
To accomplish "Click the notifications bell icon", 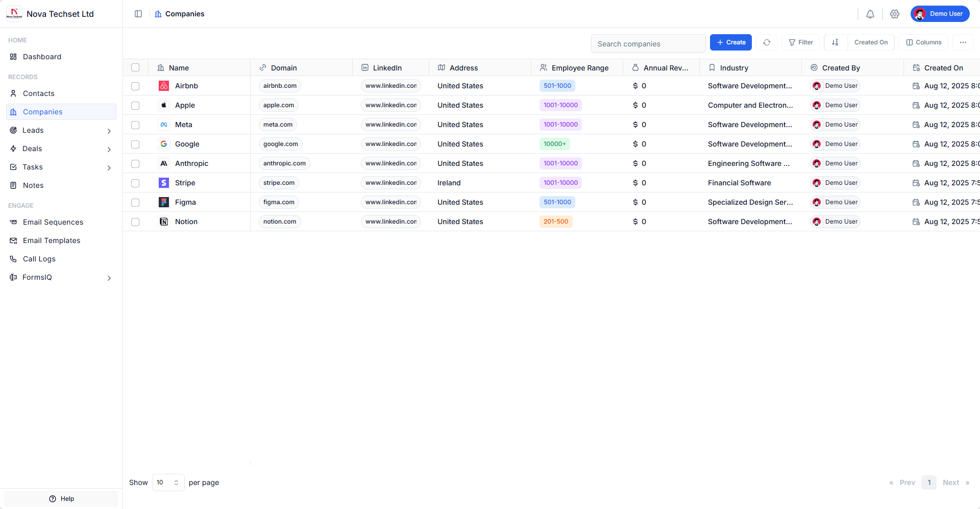I will tap(870, 14).
